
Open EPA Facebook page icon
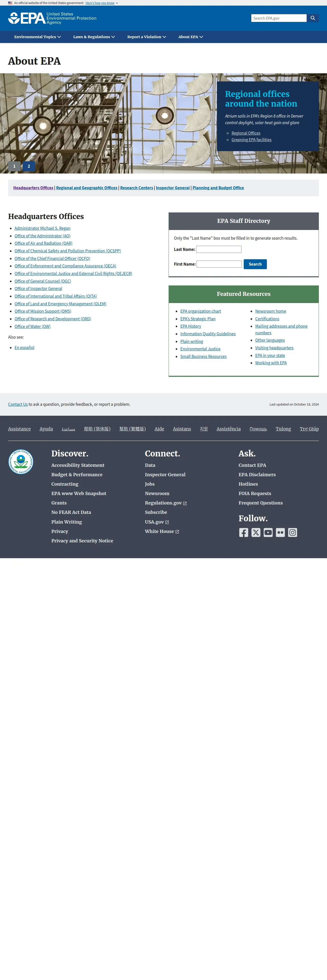coord(244,532)
